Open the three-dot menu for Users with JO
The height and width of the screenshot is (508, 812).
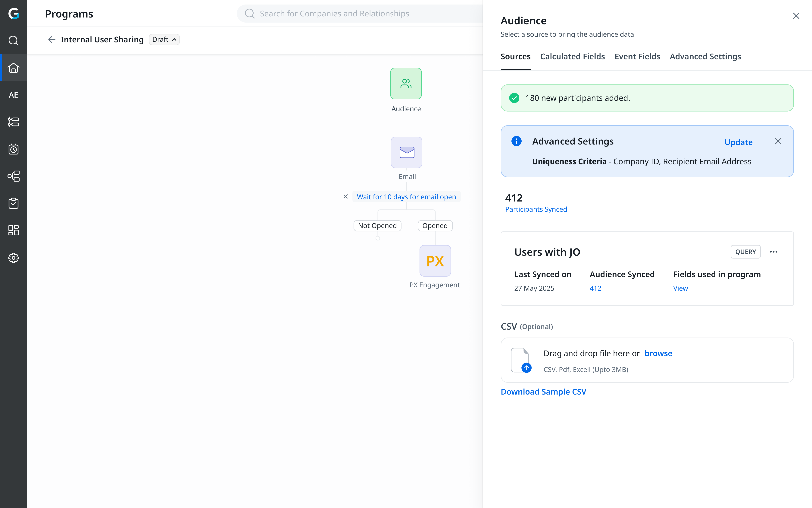pyautogui.click(x=774, y=252)
